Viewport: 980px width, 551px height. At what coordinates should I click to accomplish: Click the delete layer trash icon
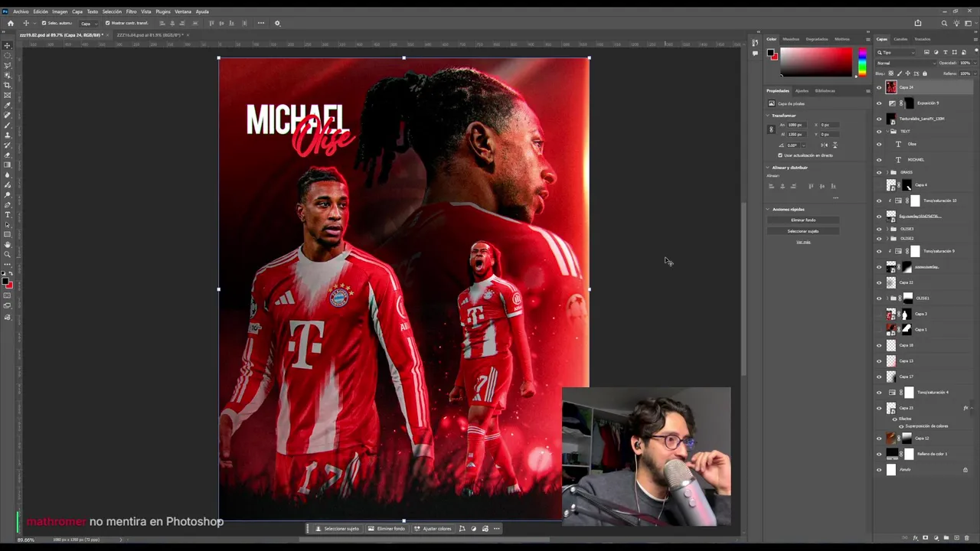pos(966,538)
